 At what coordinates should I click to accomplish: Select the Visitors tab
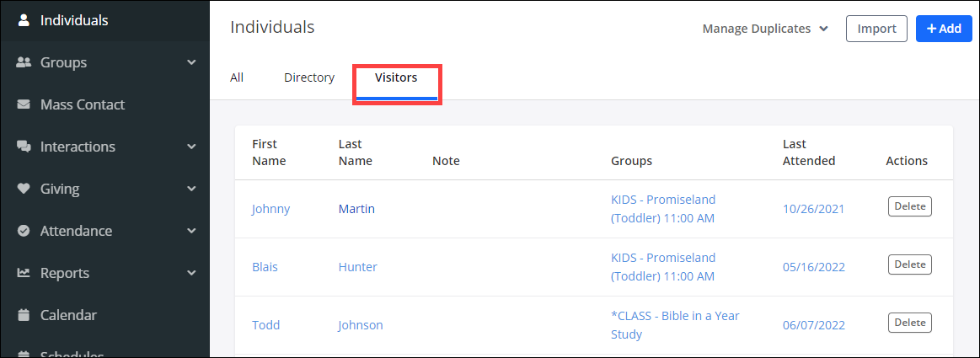point(396,77)
